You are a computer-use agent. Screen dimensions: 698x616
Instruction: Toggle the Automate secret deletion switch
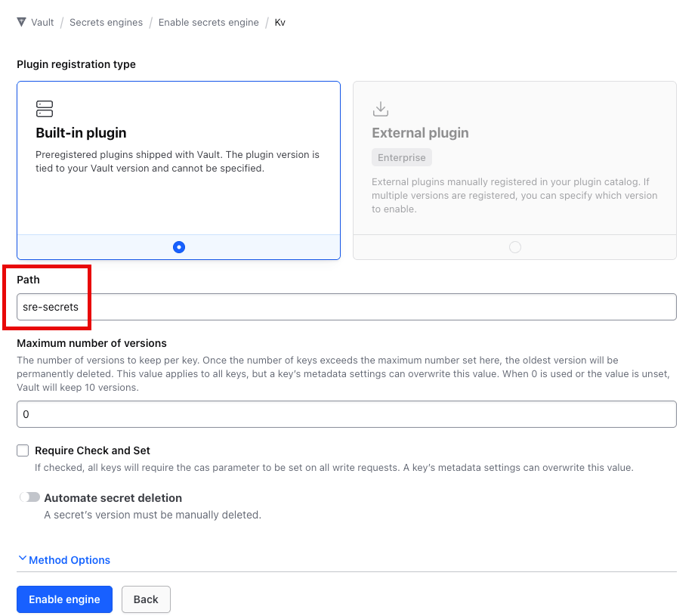tap(29, 497)
